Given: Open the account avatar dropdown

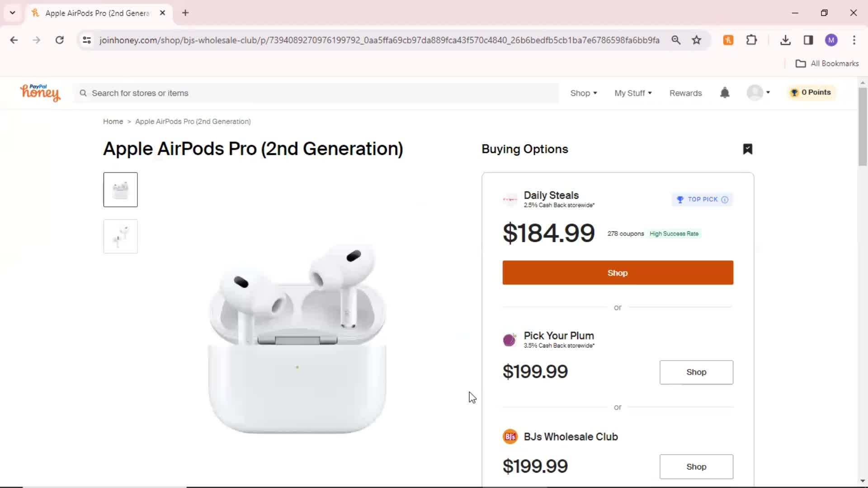Looking at the screenshot, I should click(x=759, y=93).
